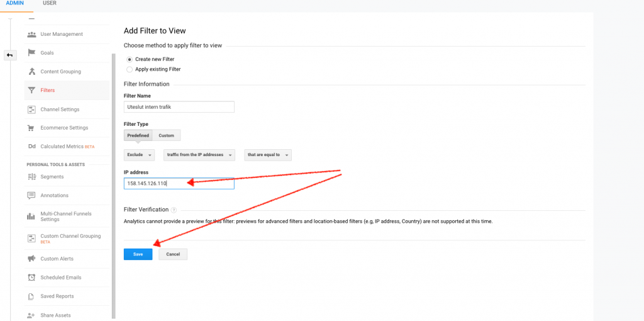Click the Segments icon
Viewport: 644px width, 321px height.
[x=31, y=177]
